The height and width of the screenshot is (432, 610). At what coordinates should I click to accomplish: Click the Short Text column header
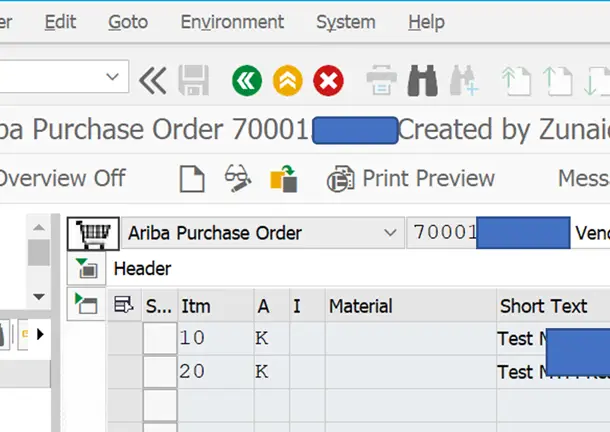[x=553, y=306]
